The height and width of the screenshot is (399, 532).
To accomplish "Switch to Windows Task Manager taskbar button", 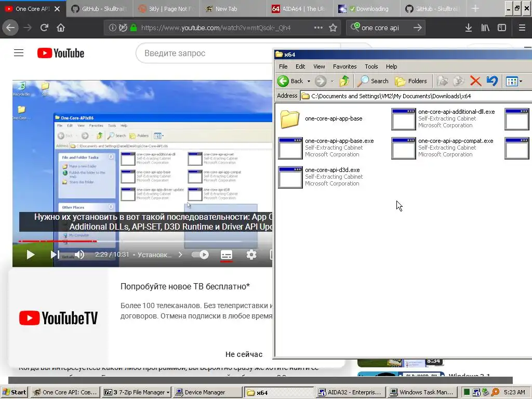I will (422, 392).
